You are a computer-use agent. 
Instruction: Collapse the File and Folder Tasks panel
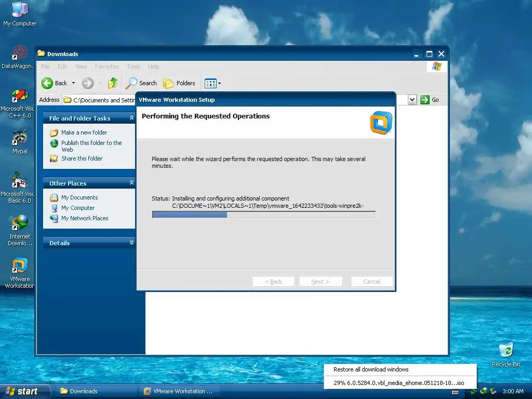(131, 118)
